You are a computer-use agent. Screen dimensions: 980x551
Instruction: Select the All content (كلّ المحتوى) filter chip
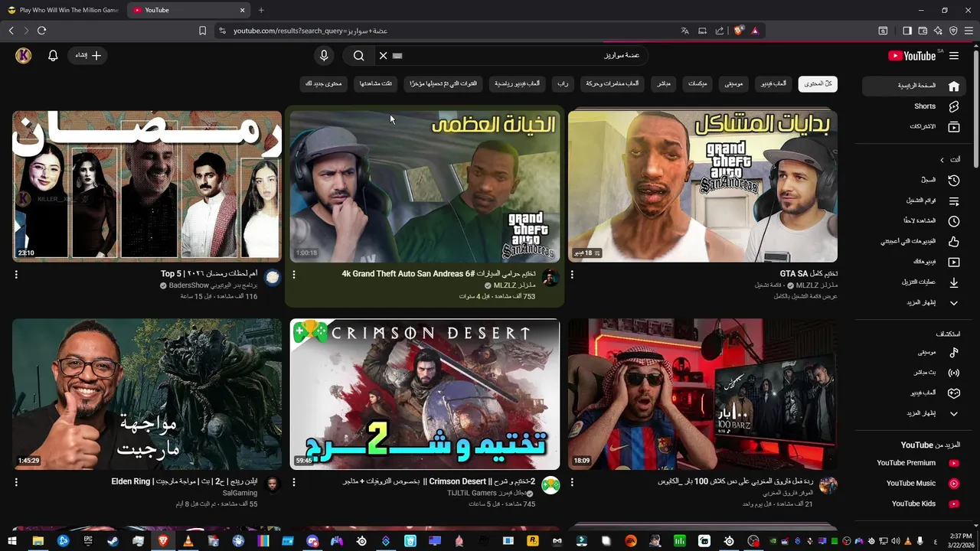[818, 83]
